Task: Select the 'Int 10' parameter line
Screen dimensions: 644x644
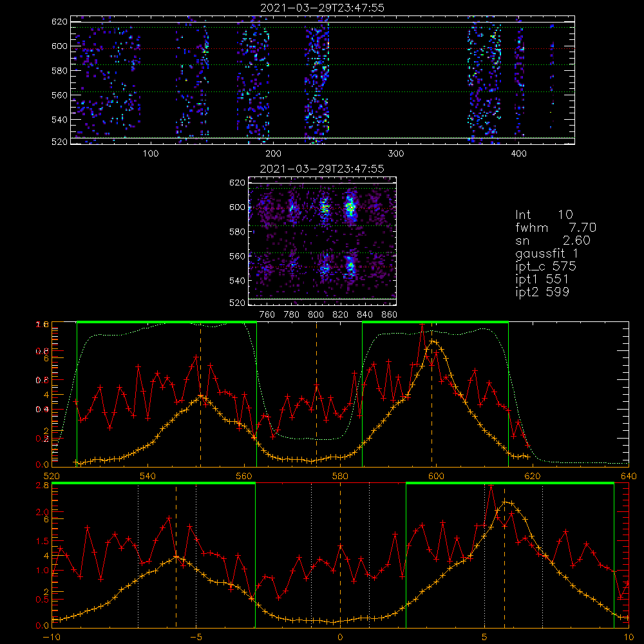Action: click(x=544, y=214)
